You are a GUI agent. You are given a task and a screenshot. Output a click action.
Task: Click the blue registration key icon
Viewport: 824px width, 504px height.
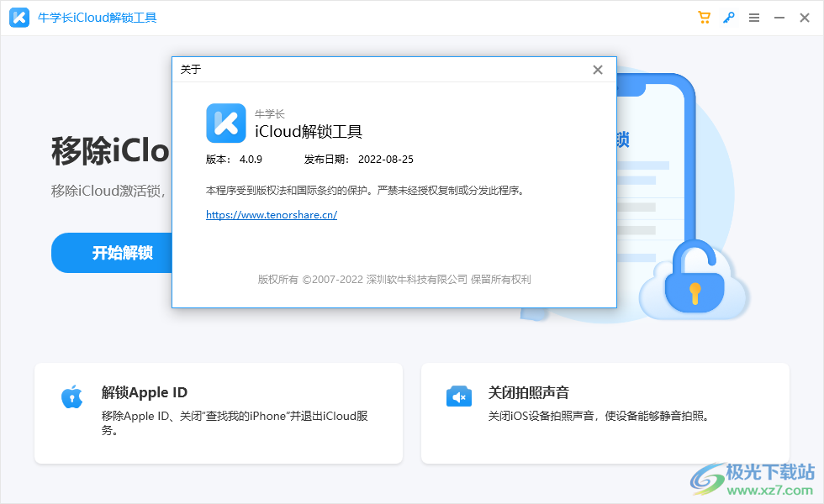point(729,17)
